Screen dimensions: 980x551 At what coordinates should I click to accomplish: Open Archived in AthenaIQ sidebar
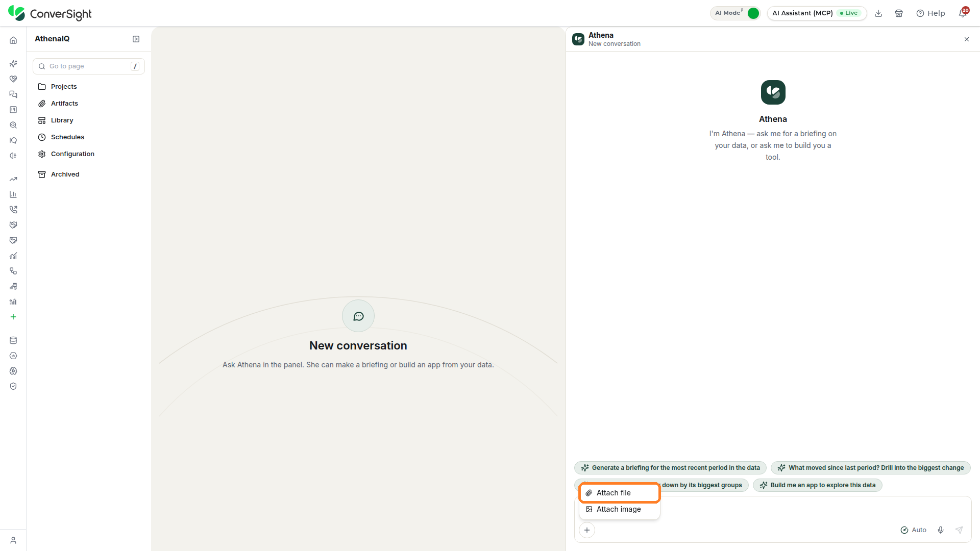(89, 174)
